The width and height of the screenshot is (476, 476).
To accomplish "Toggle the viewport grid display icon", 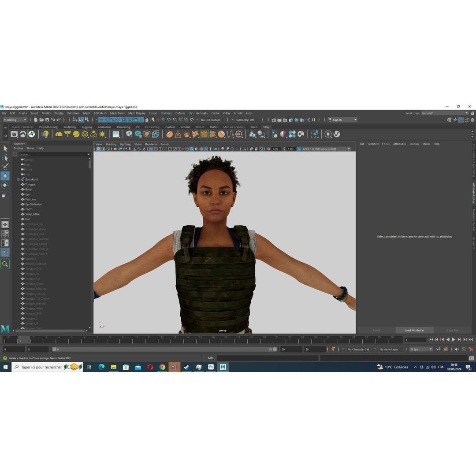I will (x=151, y=149).
